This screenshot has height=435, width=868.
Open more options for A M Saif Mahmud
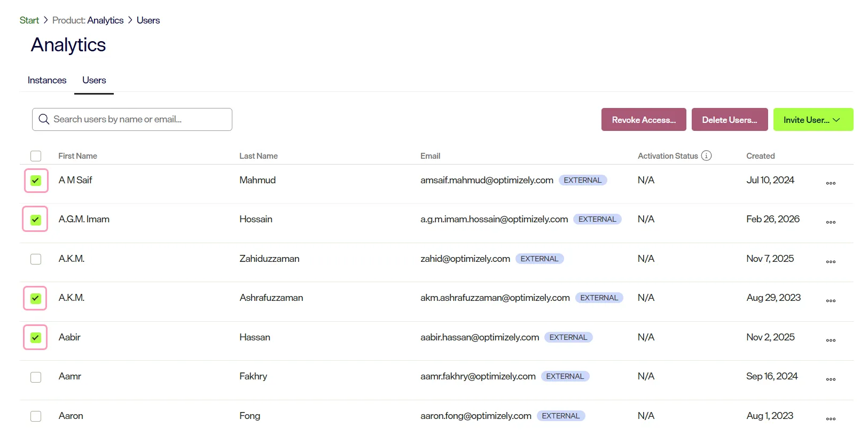(x=831, y=183)
